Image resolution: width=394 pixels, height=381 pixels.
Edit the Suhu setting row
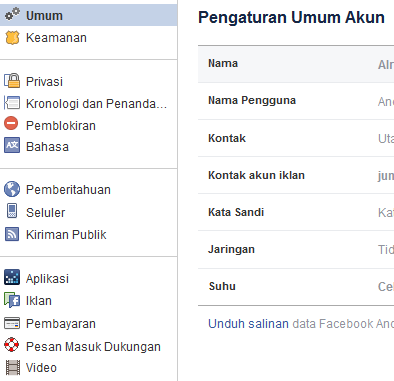coord(296,287)
